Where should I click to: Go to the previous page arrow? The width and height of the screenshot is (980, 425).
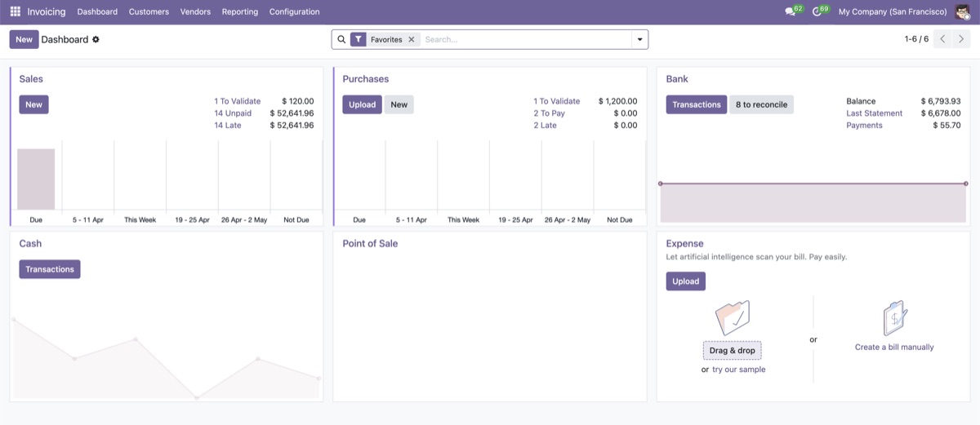[942, 39]
